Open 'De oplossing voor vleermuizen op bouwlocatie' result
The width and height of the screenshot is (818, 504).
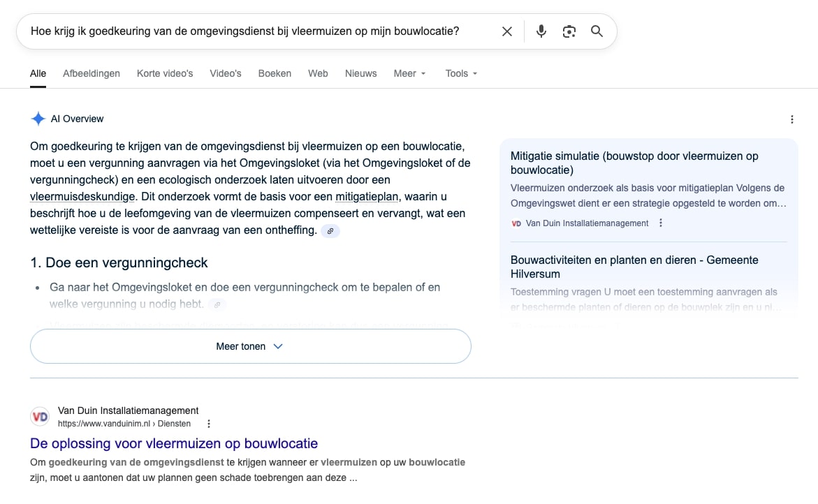(x=174, y=443)
